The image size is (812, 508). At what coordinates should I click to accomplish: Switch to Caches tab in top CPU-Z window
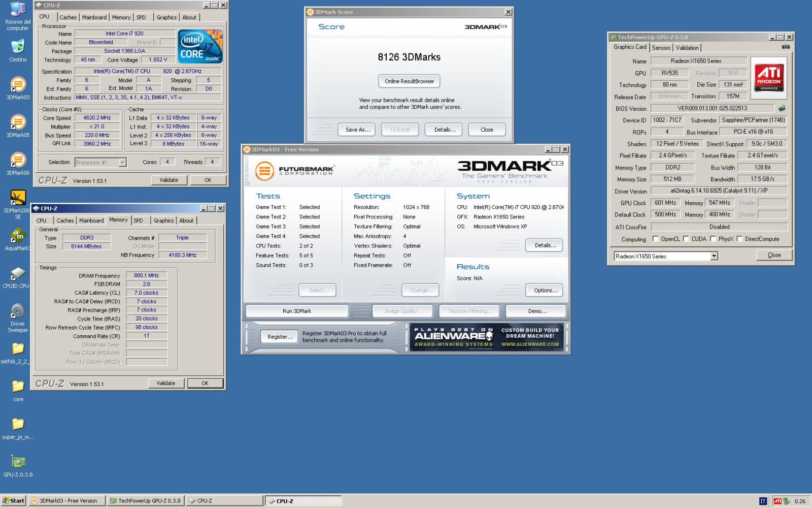pyautogui.click(x=68, y=17)
